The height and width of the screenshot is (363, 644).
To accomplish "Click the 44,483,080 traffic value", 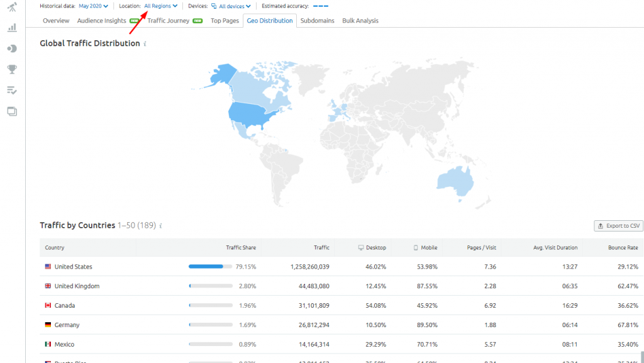I will [x=314, y=286].
